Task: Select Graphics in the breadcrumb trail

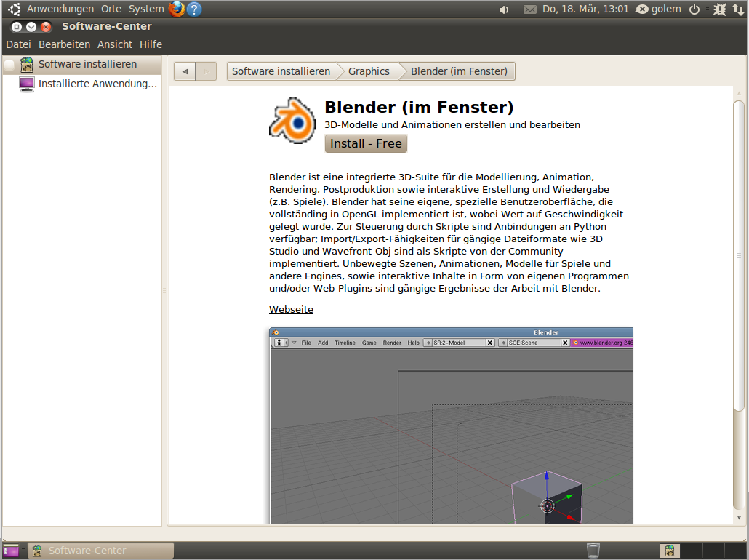Action: tap(369, 71)
